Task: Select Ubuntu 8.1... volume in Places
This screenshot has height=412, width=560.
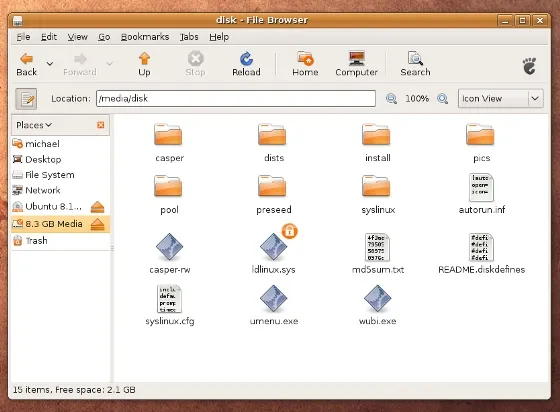Action: point(47,206)
